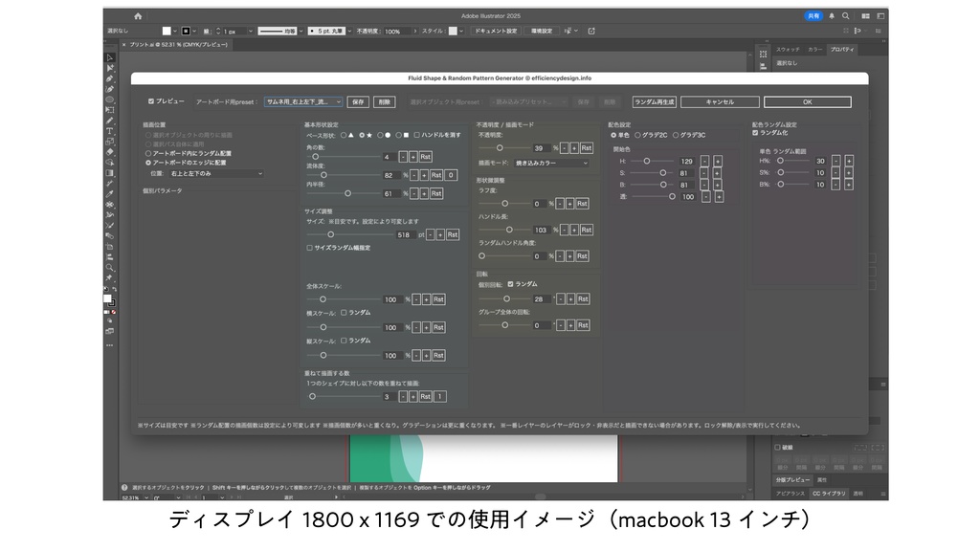Select the グラデ2C radio button
The image size is (980, 551).
click(x=636, y=136)
